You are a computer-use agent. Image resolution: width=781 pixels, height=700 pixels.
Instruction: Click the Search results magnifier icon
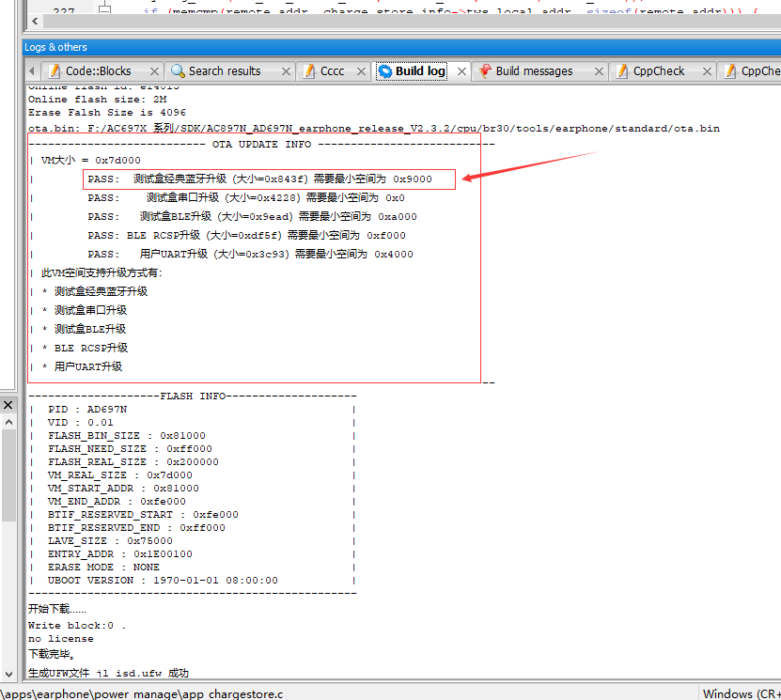pos(178,71)
